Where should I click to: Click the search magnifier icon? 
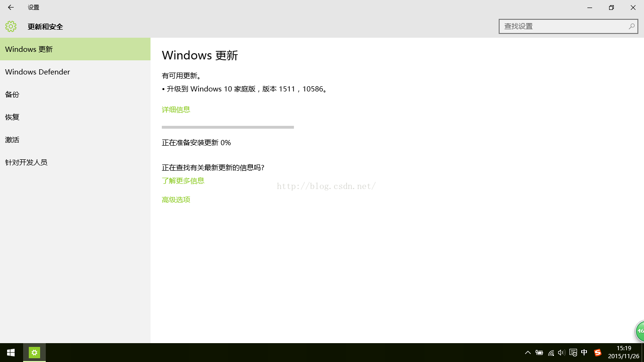pos(632,26)
